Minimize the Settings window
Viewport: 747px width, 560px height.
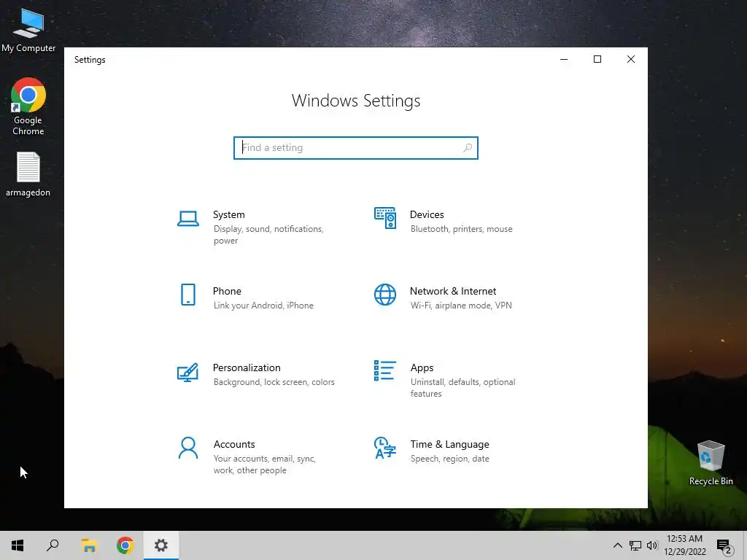click(x=564, y=60)
